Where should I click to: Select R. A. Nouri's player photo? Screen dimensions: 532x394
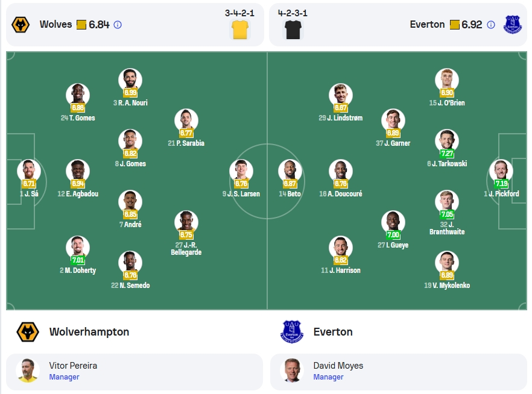point(130,80)
